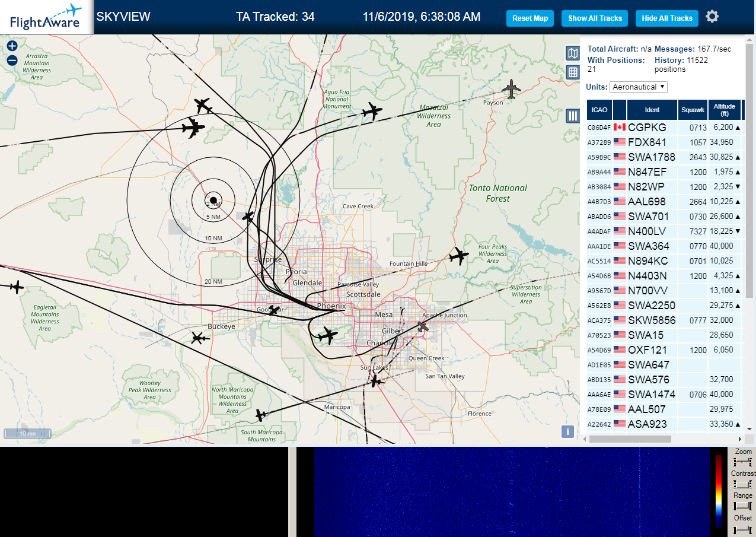Select the aircraft near Agua Fria Monument

372,111
